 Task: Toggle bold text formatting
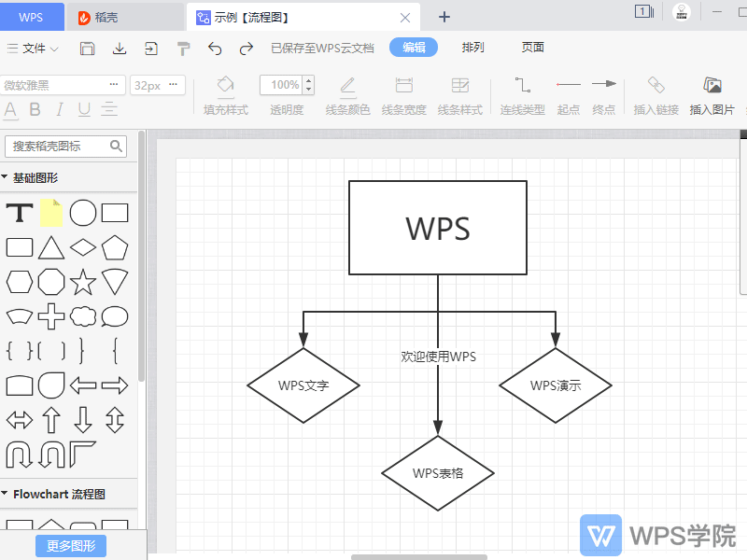35,109
